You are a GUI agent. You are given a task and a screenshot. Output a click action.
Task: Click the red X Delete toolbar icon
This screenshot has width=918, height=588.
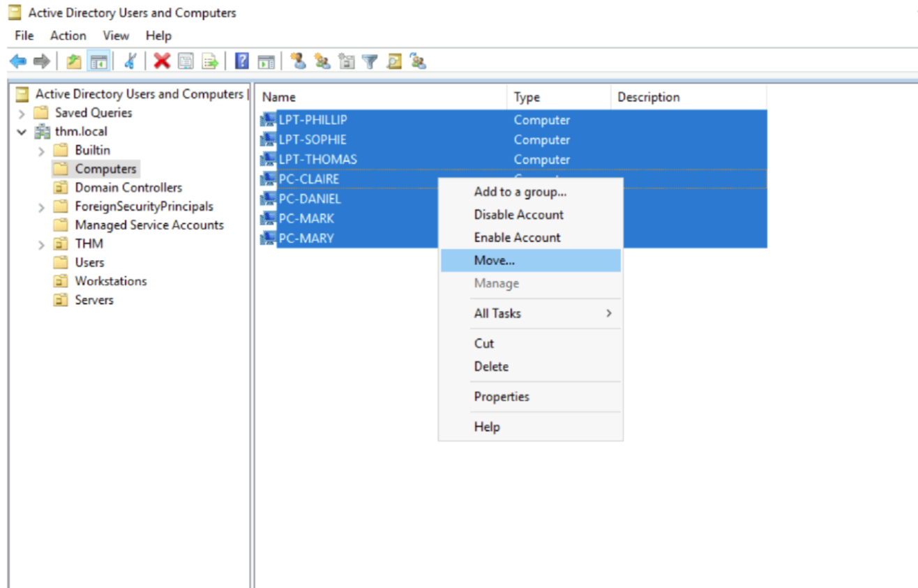tap(162, 61)
